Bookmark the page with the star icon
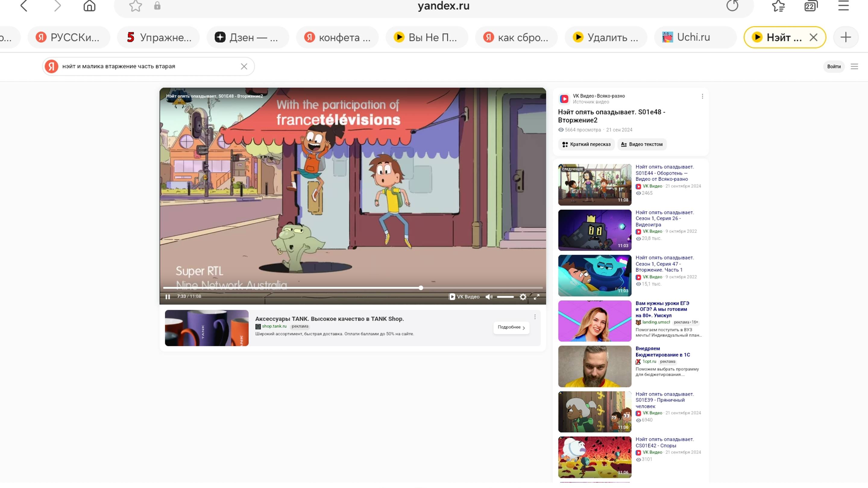Screen dimensions: 868x488 (x=135, y=6)
